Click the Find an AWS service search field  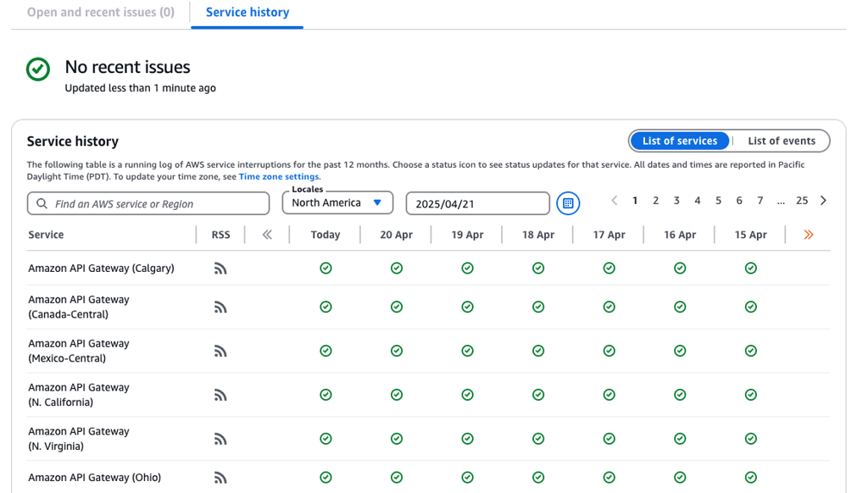click(x=148, y=203)
